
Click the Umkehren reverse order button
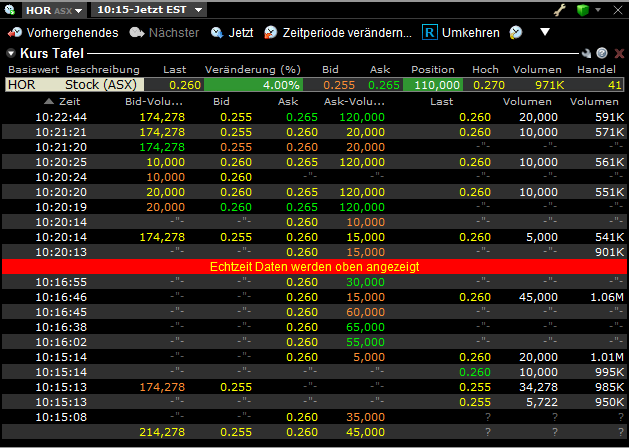[x=461, y=33]
